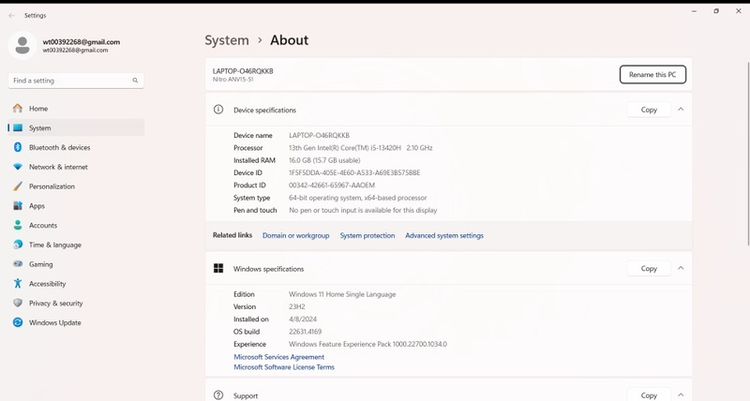Click the Personalization brush icon

pyautogui.click(x=18, y=186)
